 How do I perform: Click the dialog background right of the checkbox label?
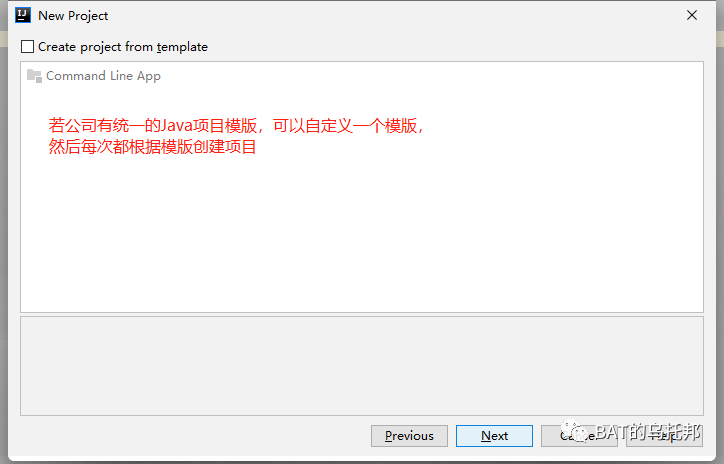pyautogui.click(x=450, y=47)
